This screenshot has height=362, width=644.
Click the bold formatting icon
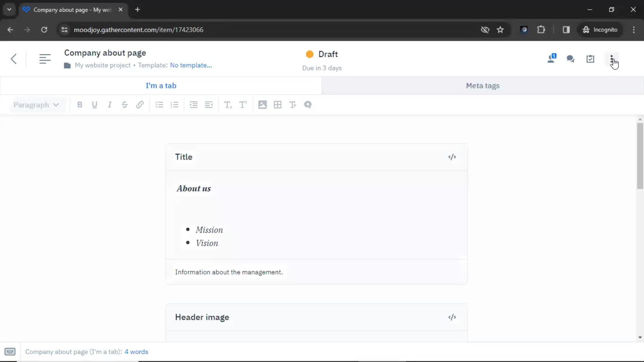[x=79, y=105]
